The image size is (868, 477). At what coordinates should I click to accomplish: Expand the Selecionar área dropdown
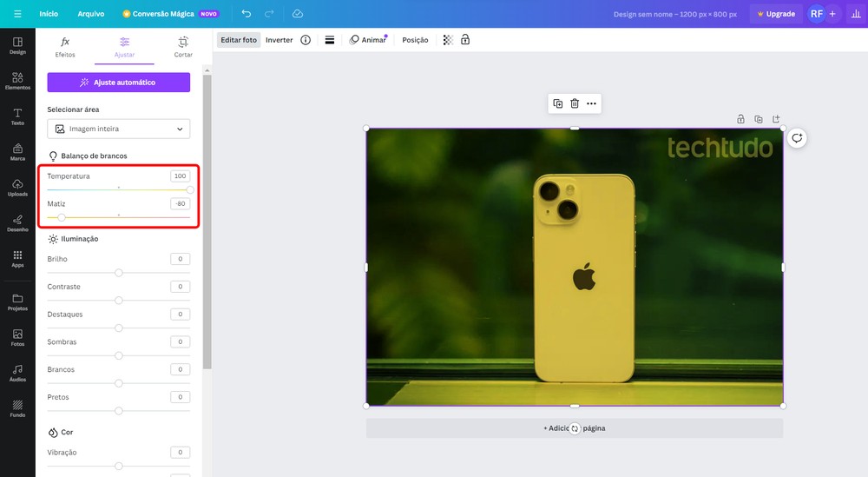point(118,129)
